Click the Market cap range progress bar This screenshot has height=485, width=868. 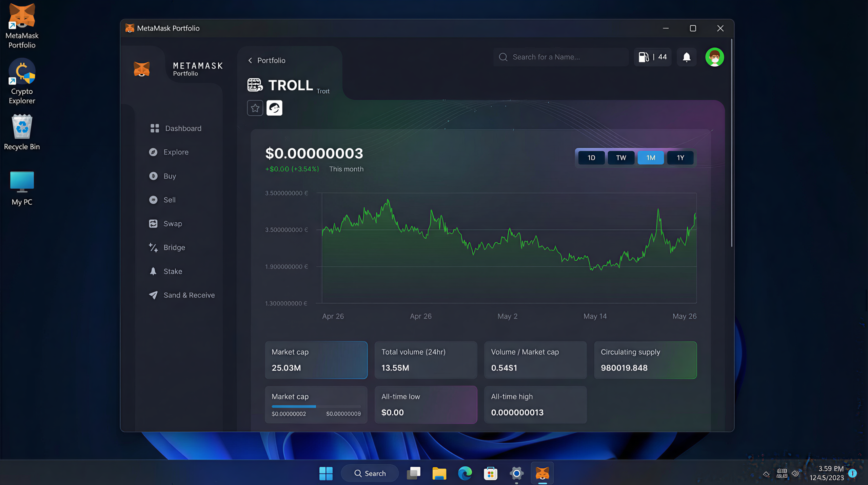pyautogui.click(x=316, y=406)
